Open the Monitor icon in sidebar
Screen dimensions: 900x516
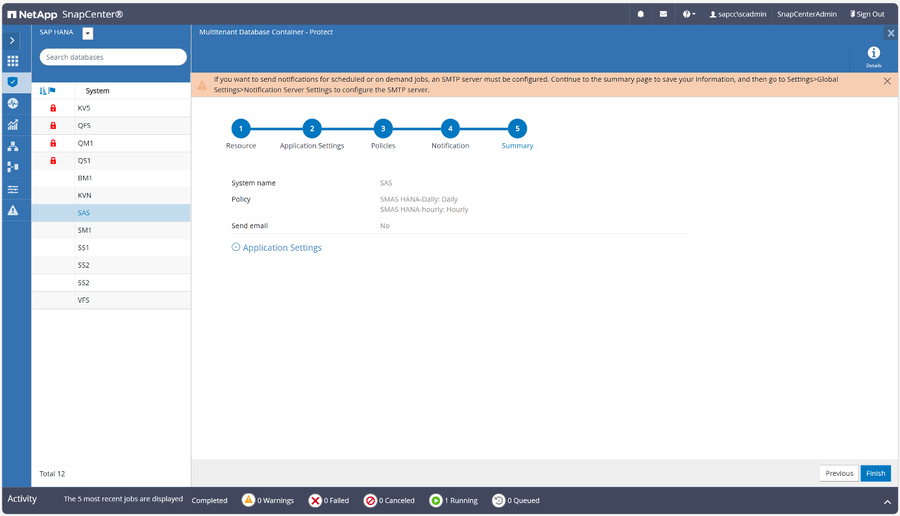(x=13, y=103)
